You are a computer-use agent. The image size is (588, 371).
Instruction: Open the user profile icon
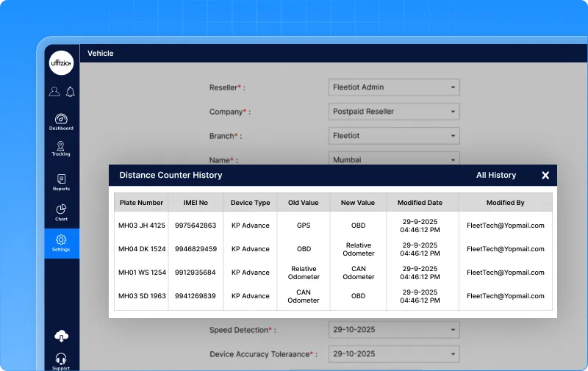point(54,92)
